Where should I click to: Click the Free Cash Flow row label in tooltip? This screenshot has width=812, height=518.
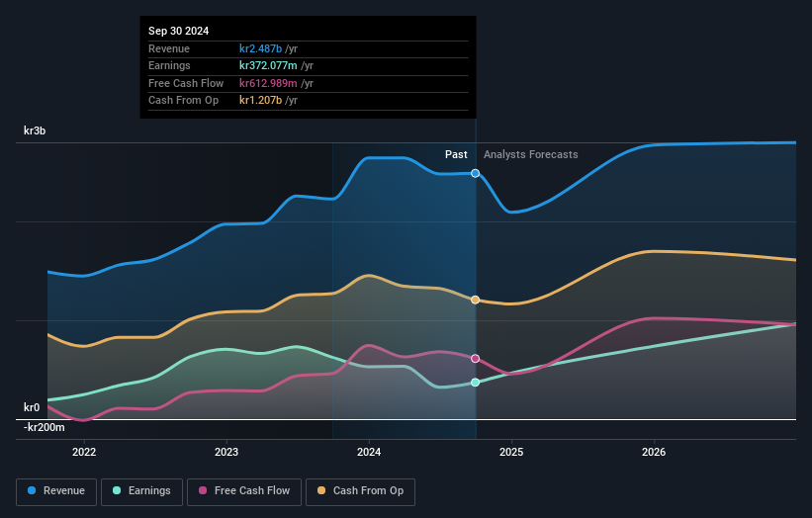pos(186,83)
